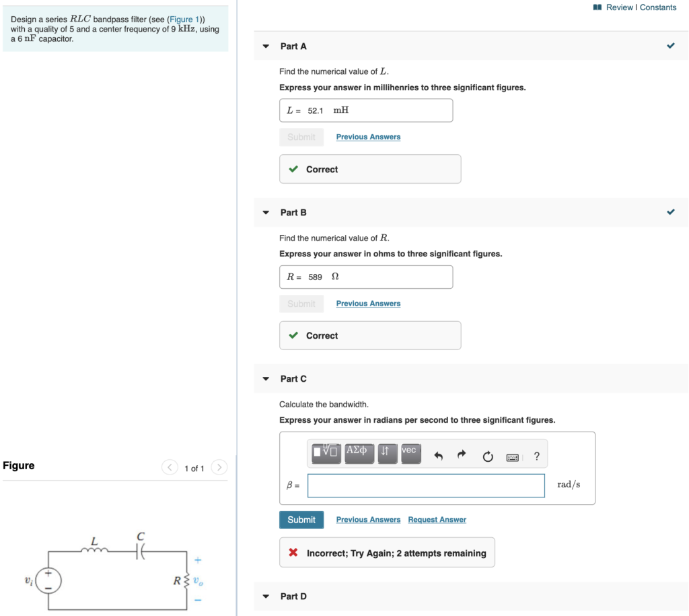Click the redo arrow in the equation toolbar

462,453
